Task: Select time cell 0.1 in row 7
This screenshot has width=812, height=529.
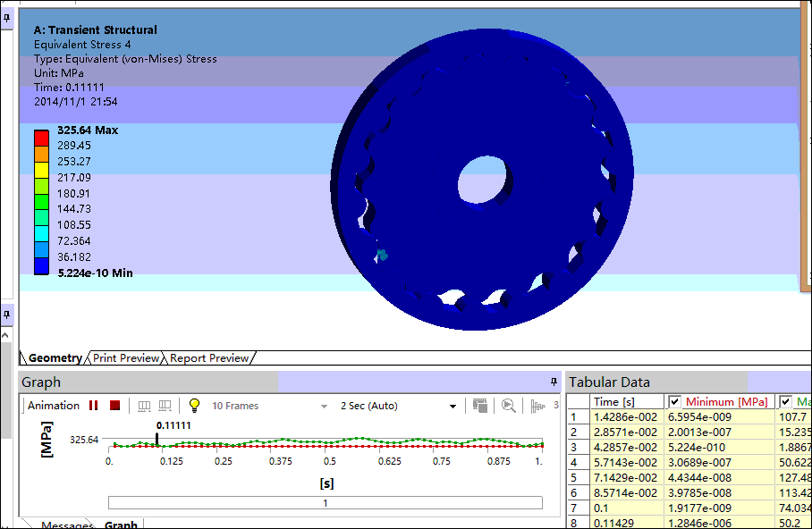Action: tap(625, 508)
